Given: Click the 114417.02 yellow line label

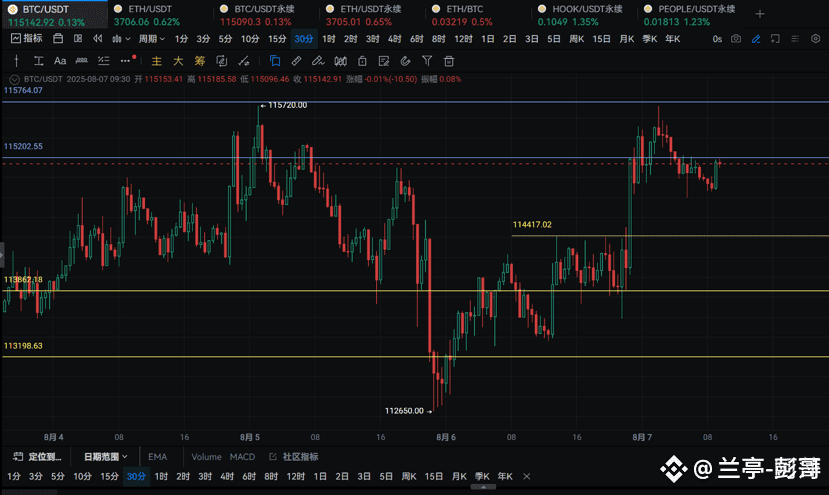Looking at the screenshot, I should (532, 225).
